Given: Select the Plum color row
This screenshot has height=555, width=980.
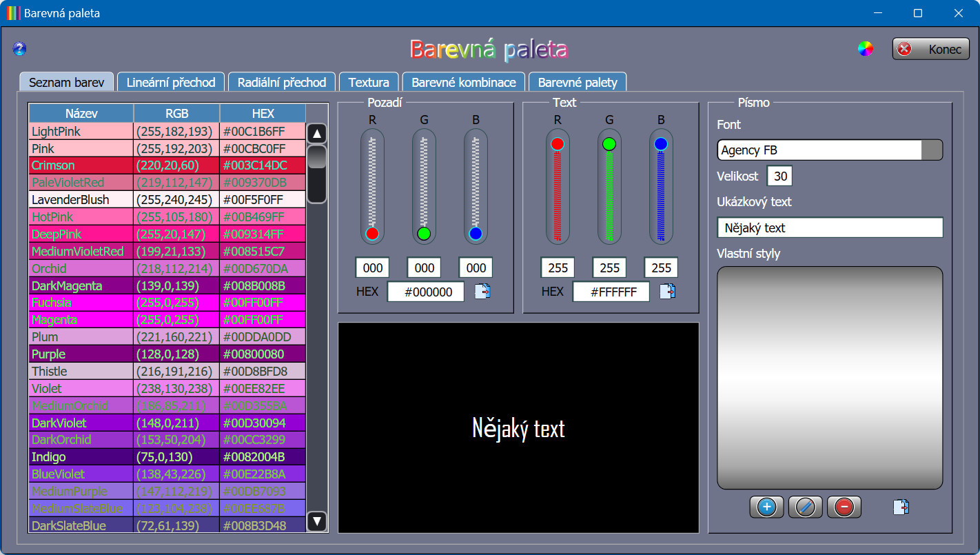Looking at the screenshot, I should pos(167,337).
